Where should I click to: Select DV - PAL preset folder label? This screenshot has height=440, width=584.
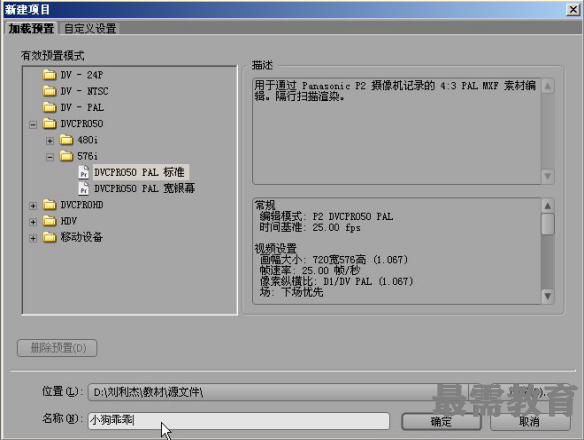click(x=82, y=107)
